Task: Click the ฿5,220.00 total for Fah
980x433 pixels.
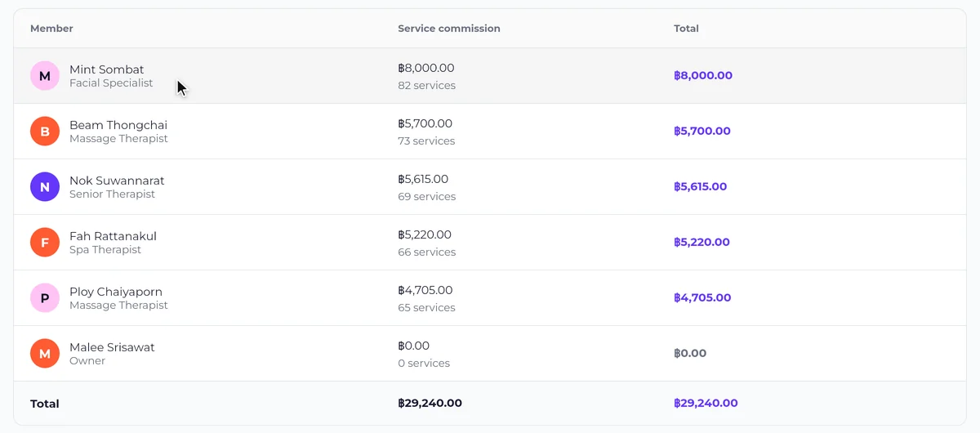Action: tap(702, 242)
